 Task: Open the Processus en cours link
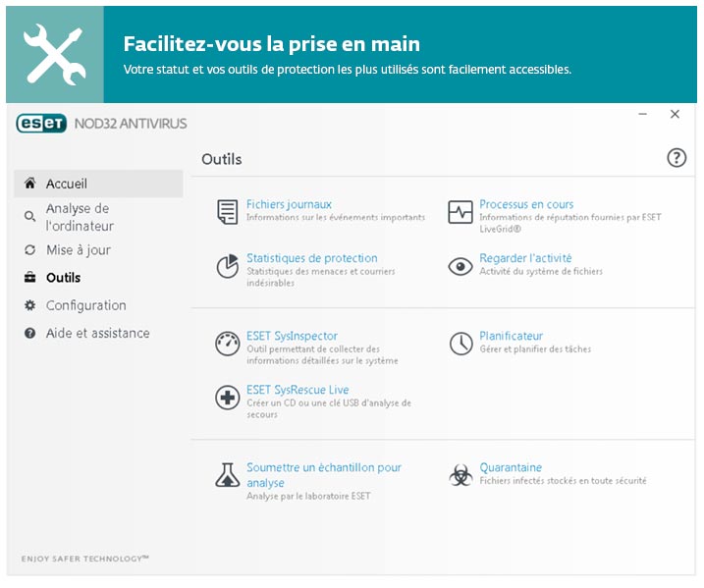click(526, 204)
